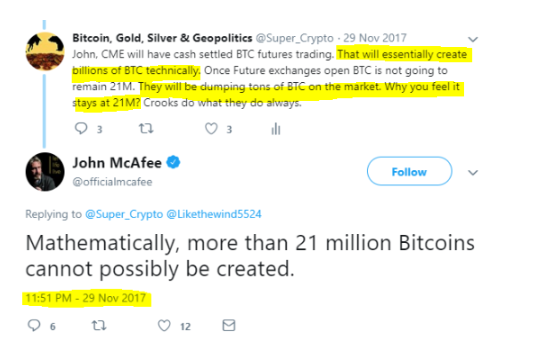Viewport: 554px width, 363px height.
Task: Open John McAfee profile picture
Action: coord(45,172)
